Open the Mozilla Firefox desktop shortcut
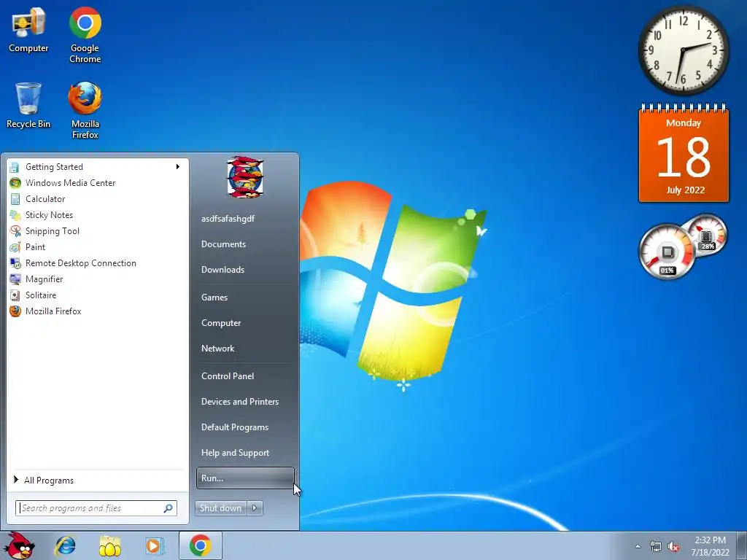This screenshot has height=560, width=747. click(85, 110)
